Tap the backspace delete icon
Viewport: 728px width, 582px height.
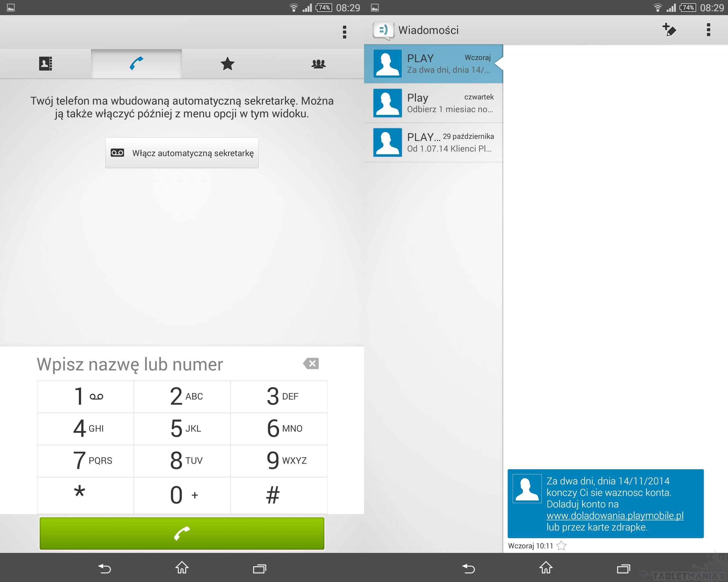pyautogui.click(x=311, y=363)
